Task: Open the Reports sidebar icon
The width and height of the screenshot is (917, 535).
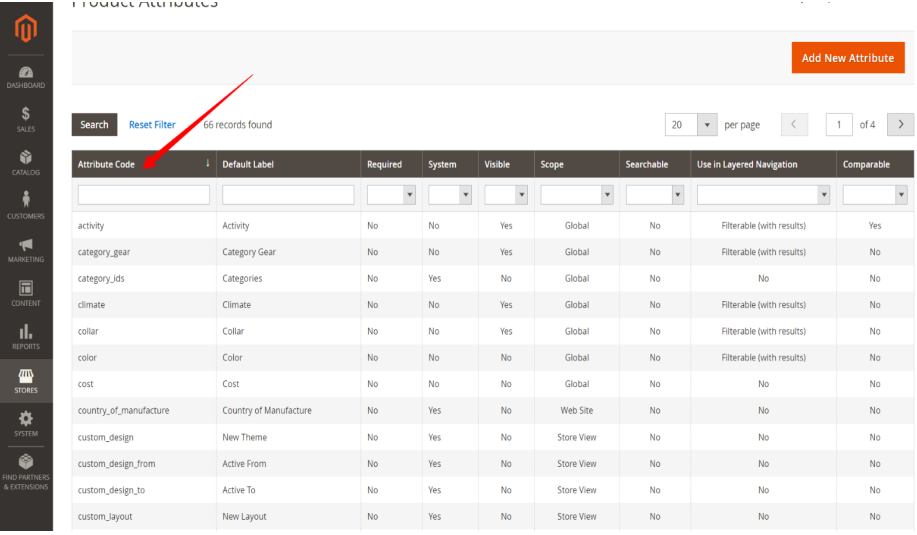Action: tap(26, 337)
